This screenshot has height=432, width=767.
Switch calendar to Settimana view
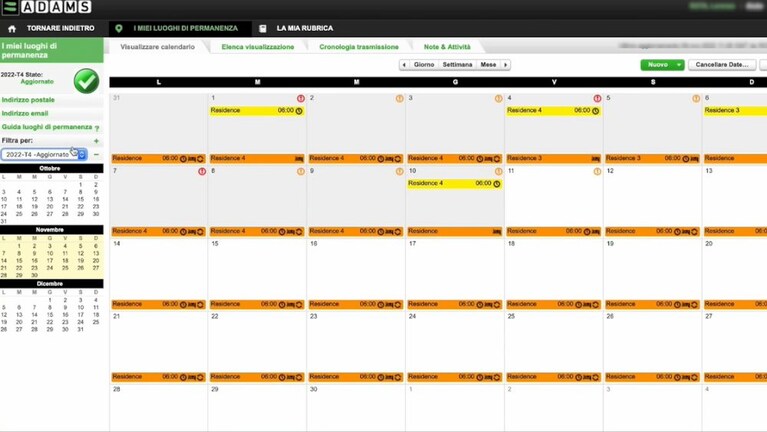[x=457, y=65]
